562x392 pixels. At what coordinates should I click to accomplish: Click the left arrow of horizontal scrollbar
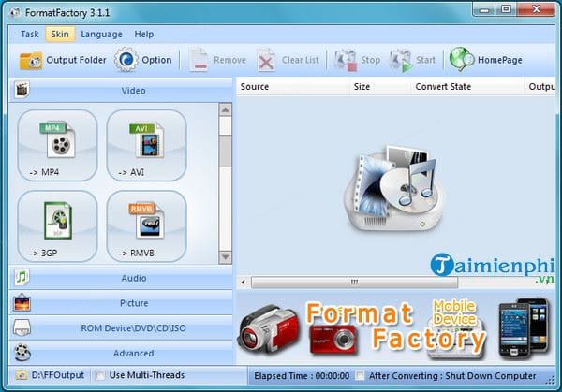tap(244, 283)
